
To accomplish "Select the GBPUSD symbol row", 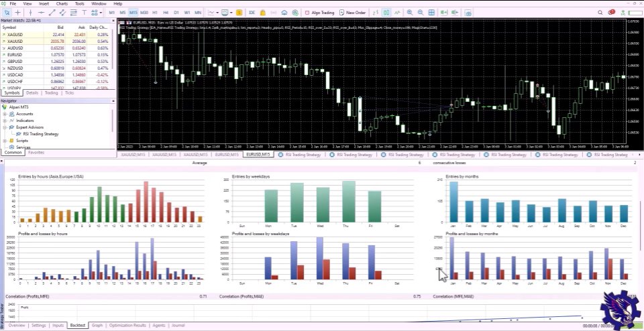I will 56,62.
